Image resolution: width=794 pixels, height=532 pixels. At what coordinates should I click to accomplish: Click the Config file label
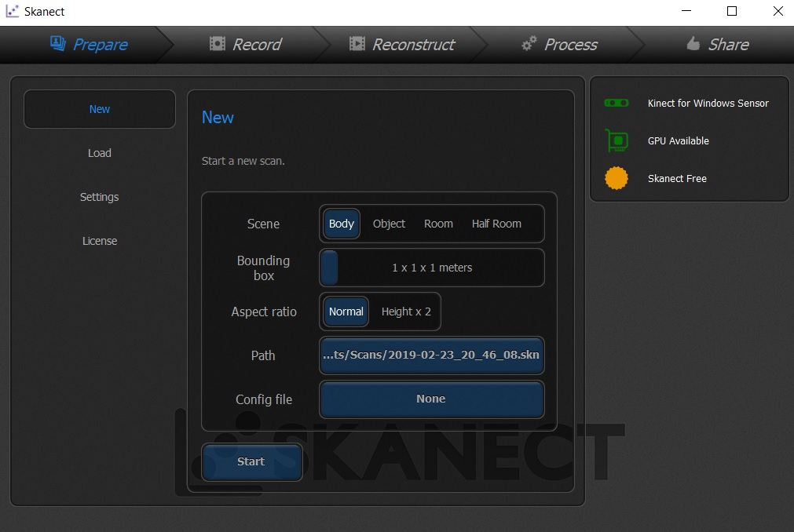coord(264,399)
